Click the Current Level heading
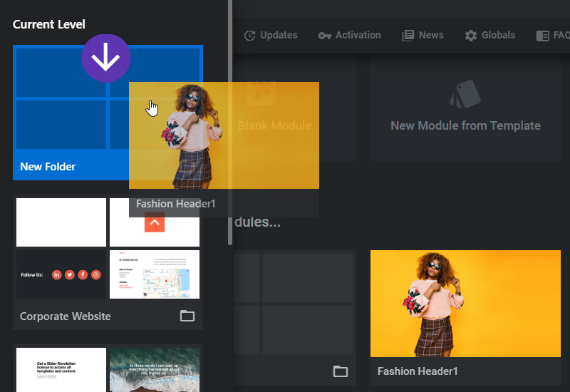 coord(48,24)
